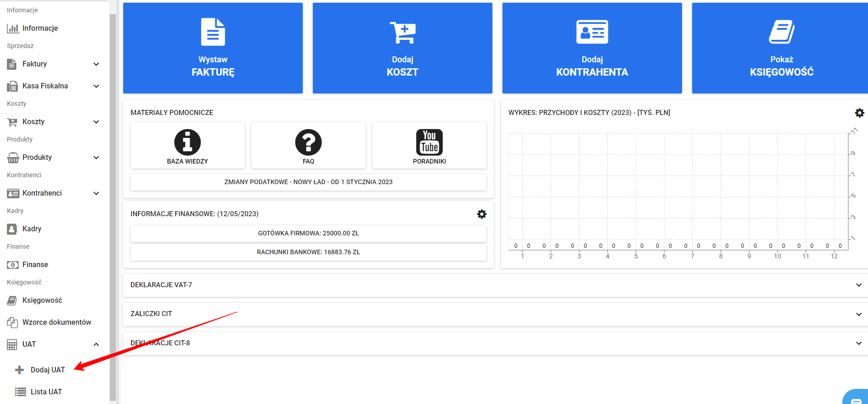Click the Produkty basket icon
Screen dimensions: 868x404
13,158
